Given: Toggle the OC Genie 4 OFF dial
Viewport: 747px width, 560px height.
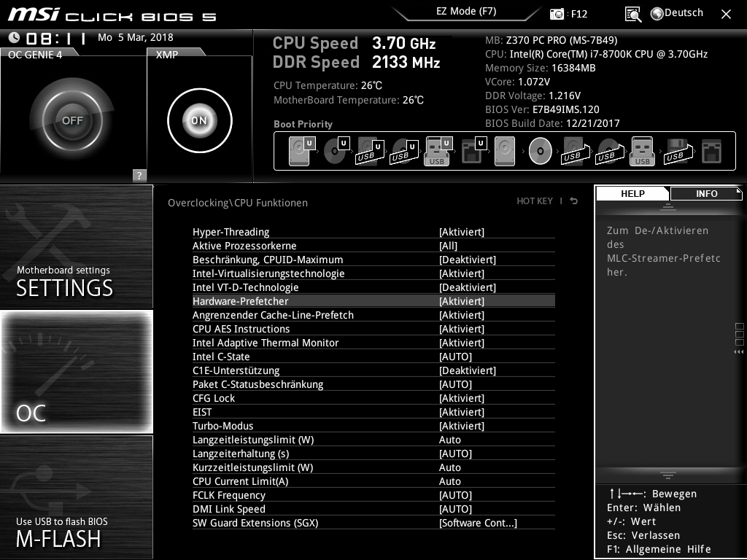Looking at the screenshot, I should point(72,120).
